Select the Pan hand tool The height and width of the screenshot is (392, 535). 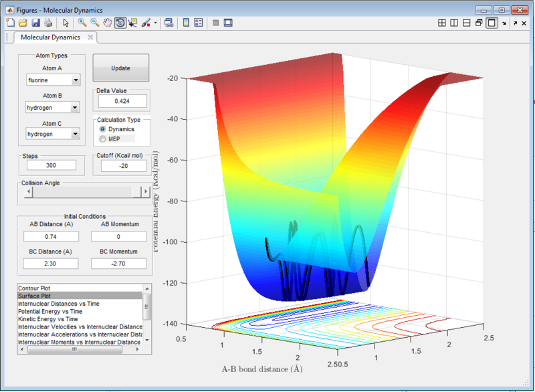(107, 22)
